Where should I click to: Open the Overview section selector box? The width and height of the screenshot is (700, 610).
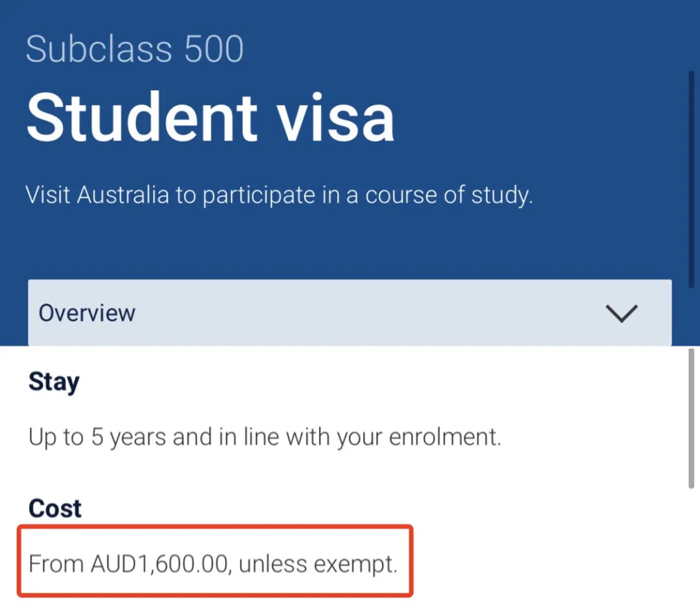click(350, 313)
